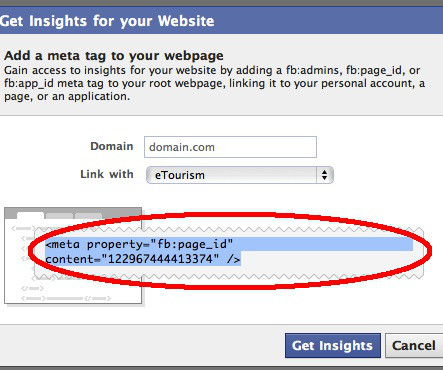Click the Add a meta tag heading
Image resolution: width=443 pixels, height=370 pixels.
tap(114, 55)
